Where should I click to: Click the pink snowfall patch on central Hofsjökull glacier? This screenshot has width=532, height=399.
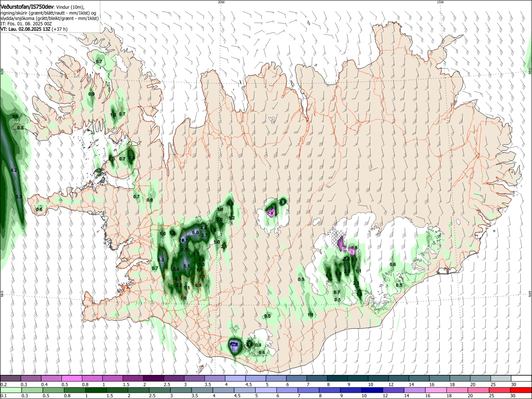click(271, 213)
